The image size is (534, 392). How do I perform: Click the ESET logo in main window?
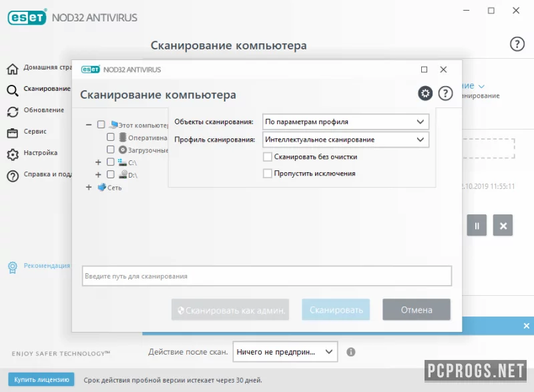pyautogui.click(x=27, y=17)
